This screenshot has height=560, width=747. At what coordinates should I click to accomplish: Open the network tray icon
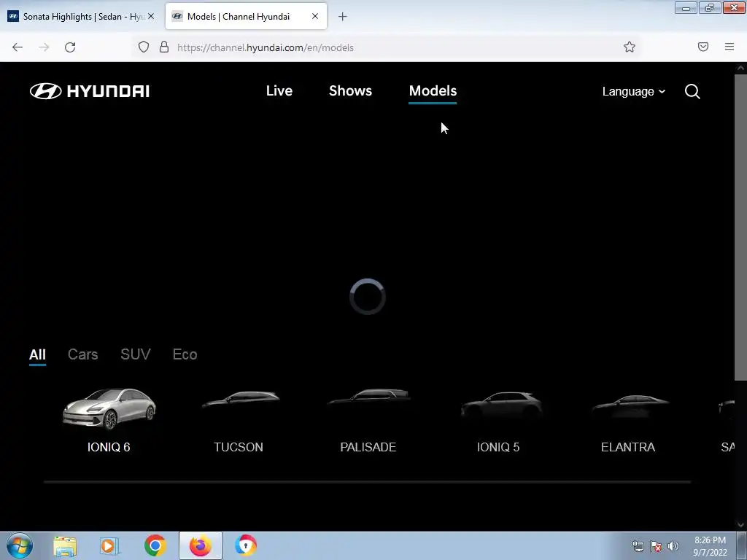point(638,546)
